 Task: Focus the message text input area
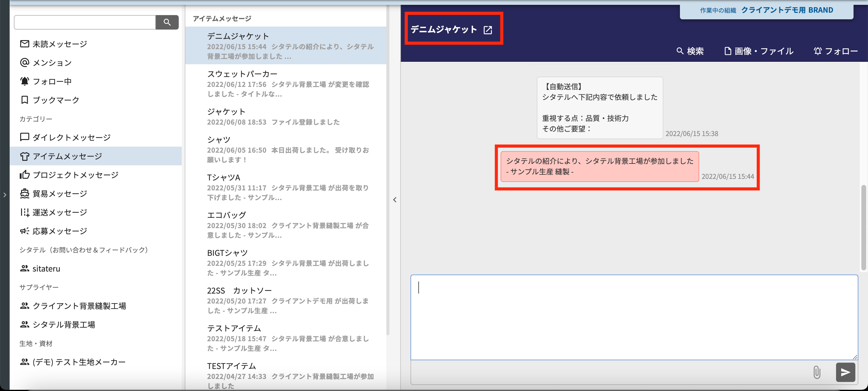click(x=634, y=317)
